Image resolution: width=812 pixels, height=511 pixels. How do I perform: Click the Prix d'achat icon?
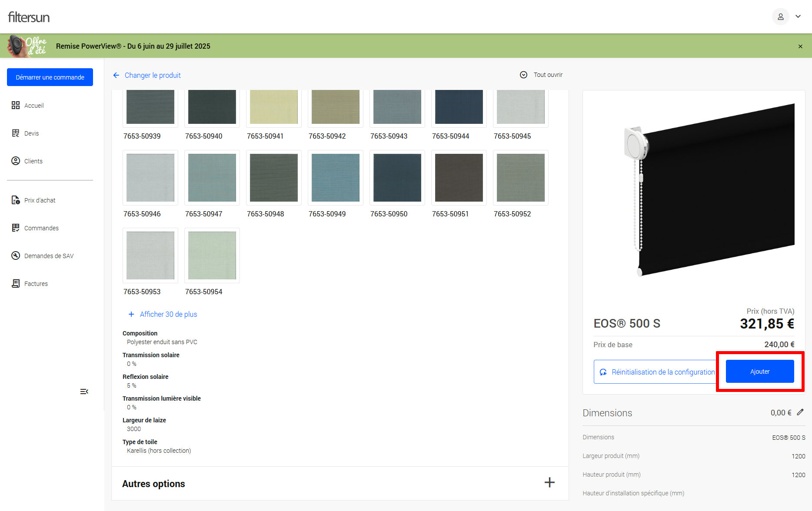(x=16, y=200)
